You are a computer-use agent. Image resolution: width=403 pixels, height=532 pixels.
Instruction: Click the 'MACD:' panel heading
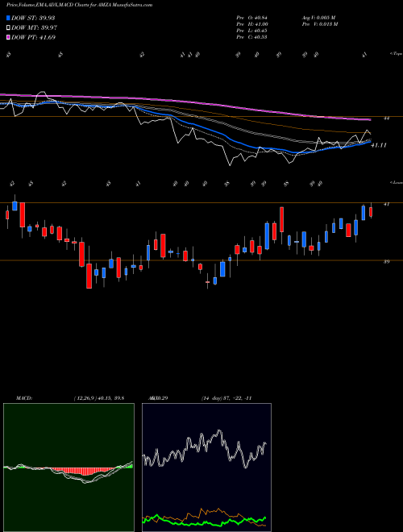tap(23, 398)
